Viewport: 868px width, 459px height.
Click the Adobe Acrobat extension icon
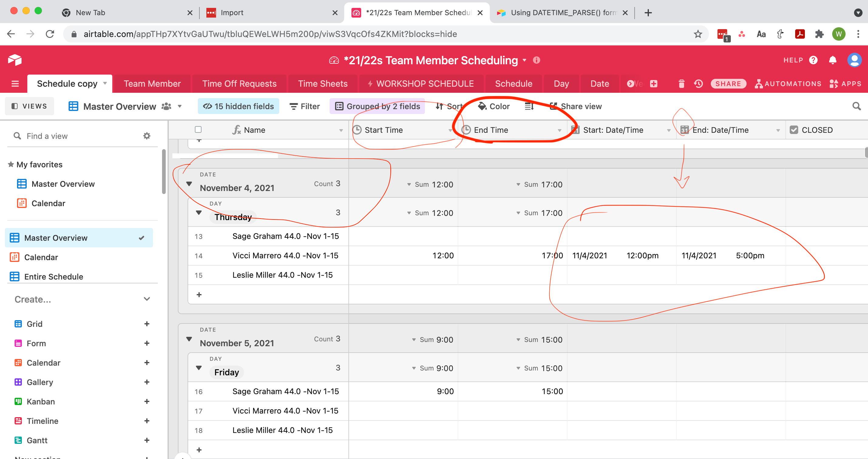tap(800, 34)
